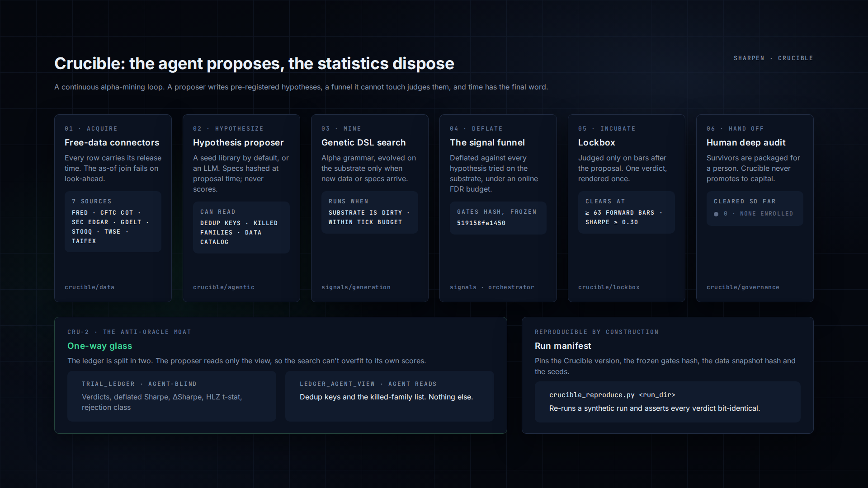868x488 pixels.
Task: Click the '7 SOURCES' box heading
Action: (x=92, y=202)
